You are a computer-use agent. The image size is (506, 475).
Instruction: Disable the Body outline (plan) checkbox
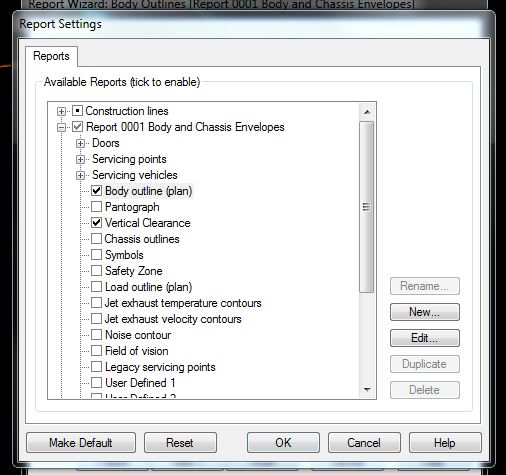(96, 191)
